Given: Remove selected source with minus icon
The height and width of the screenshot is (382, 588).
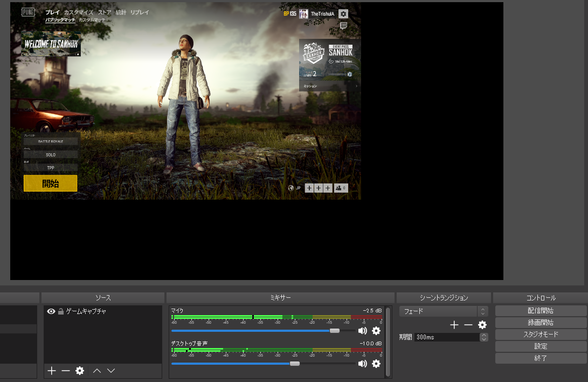Looking at the screenshot, I should pyautogui.click(x=66, y=371).
